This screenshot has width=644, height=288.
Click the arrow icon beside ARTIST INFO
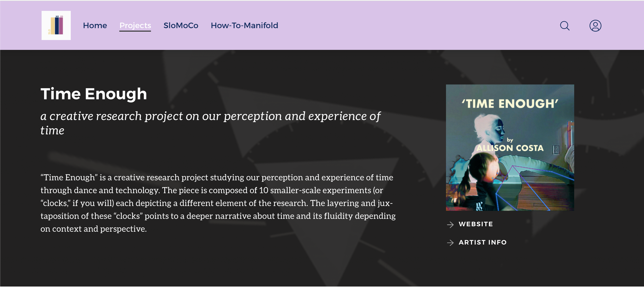450,243
